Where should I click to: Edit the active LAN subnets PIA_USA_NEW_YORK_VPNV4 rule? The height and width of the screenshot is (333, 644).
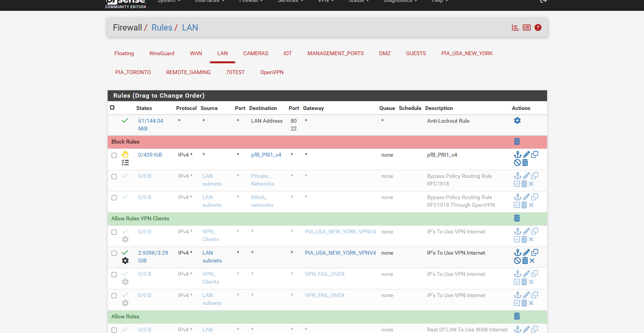coord(526,253)
